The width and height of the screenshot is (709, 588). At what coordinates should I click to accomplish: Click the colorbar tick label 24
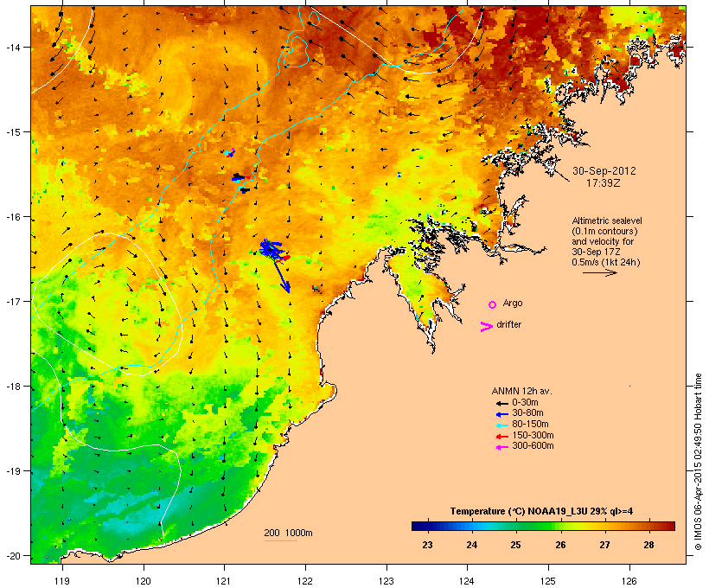(471, 545)
